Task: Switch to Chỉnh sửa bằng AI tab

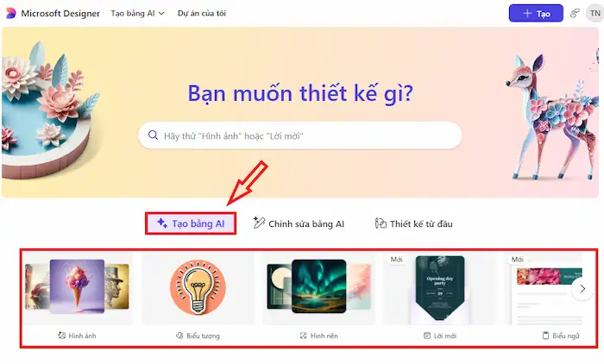Action: point(299,223)
